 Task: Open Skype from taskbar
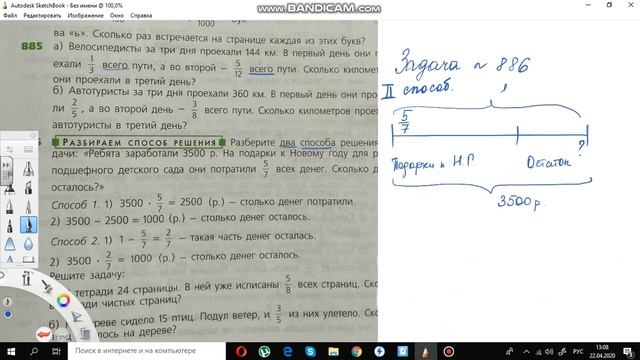point(310,351)
